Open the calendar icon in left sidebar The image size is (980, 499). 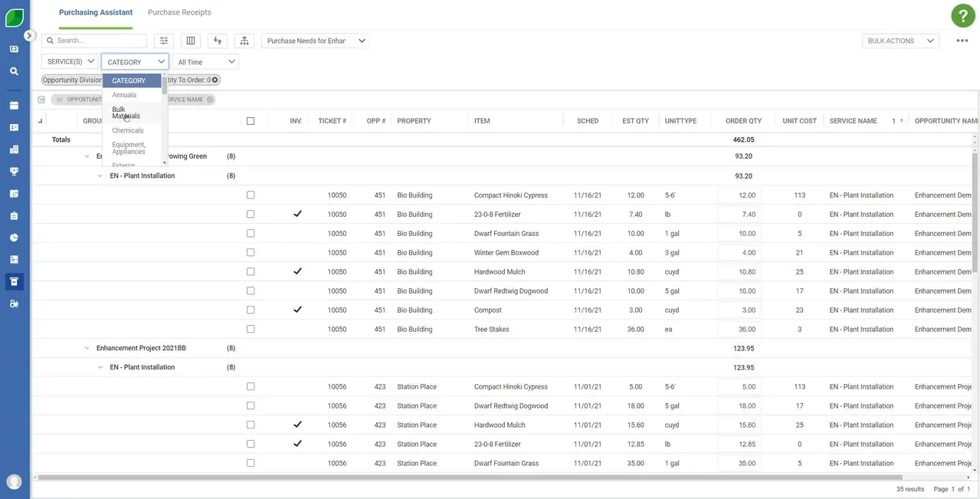pyautogui.click(x=14, y=106)
